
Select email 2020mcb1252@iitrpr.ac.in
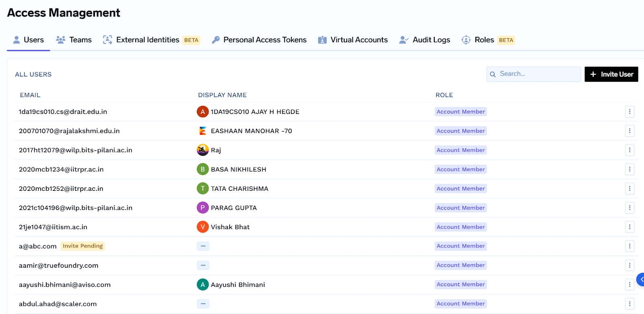click(61, 189)
